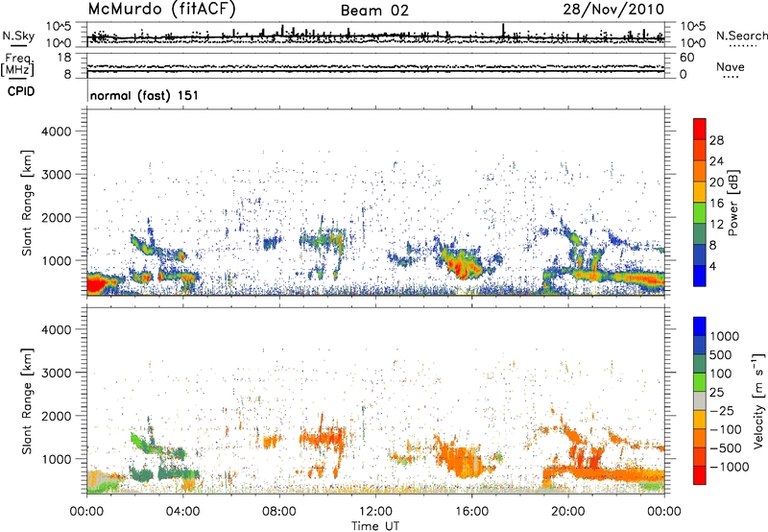
Task: Click the "Velocity [m s⁻¹]" colorbar label
Action: click(758, 400)
